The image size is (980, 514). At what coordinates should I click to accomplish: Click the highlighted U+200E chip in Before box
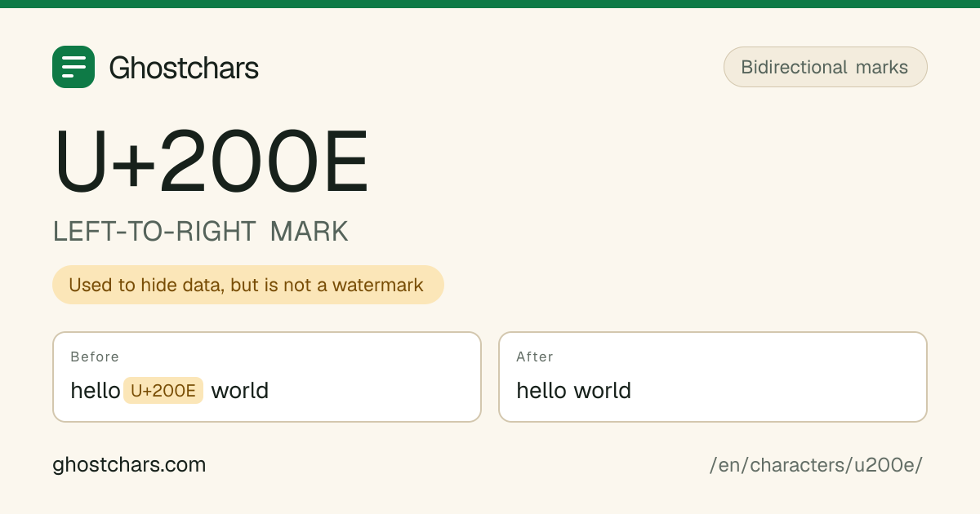[x=163, y=391]
